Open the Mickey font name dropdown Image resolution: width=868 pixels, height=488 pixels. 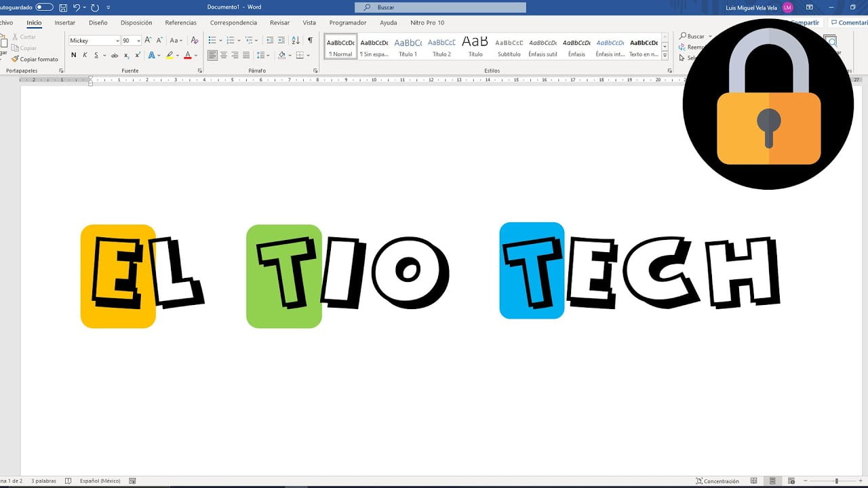116,41
